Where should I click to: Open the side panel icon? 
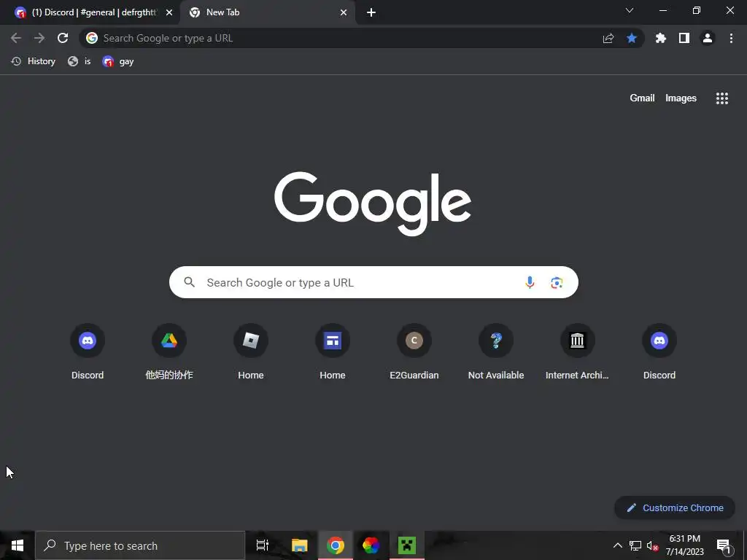point(684,38)
